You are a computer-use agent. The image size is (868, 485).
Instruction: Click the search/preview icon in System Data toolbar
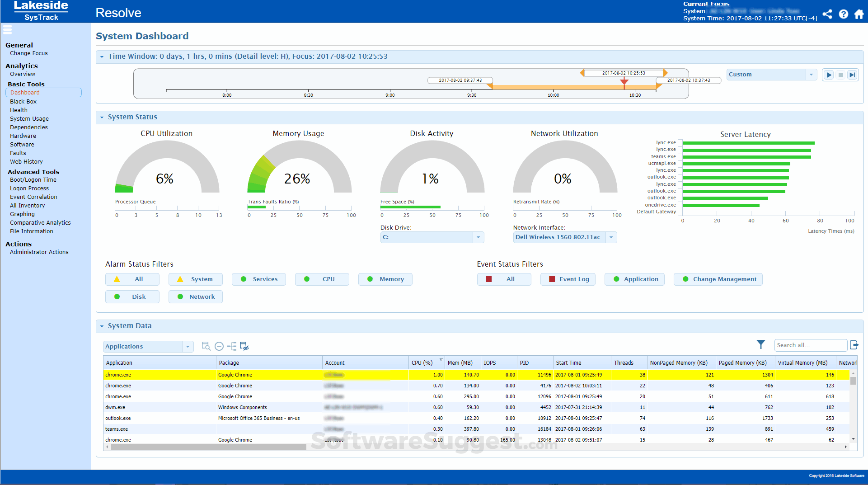[206, 346]
